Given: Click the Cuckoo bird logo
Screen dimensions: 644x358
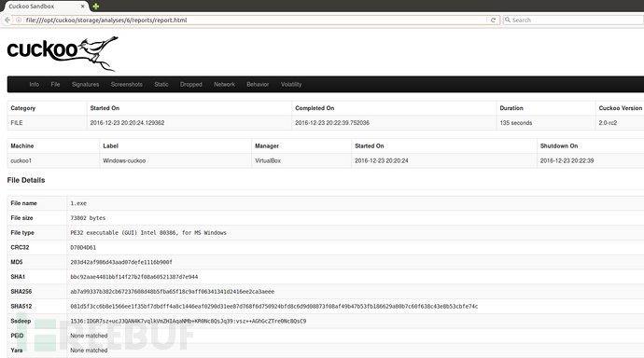Looking at the screenshot, I should point(63,53).
